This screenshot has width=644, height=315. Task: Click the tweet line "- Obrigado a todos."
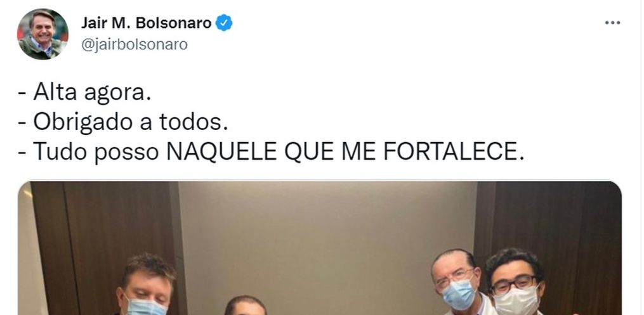tap(123, 122)
